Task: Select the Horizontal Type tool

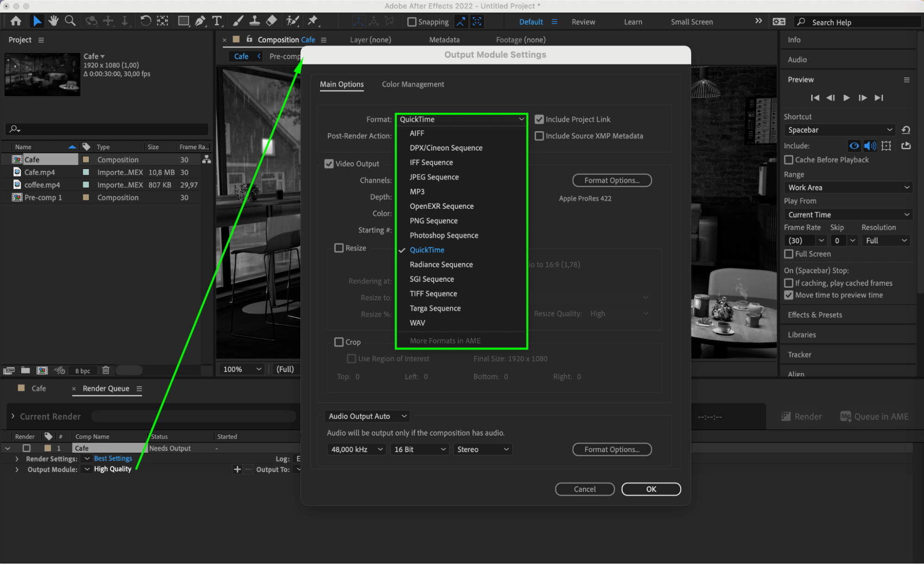Action: (x=216, y=21)
